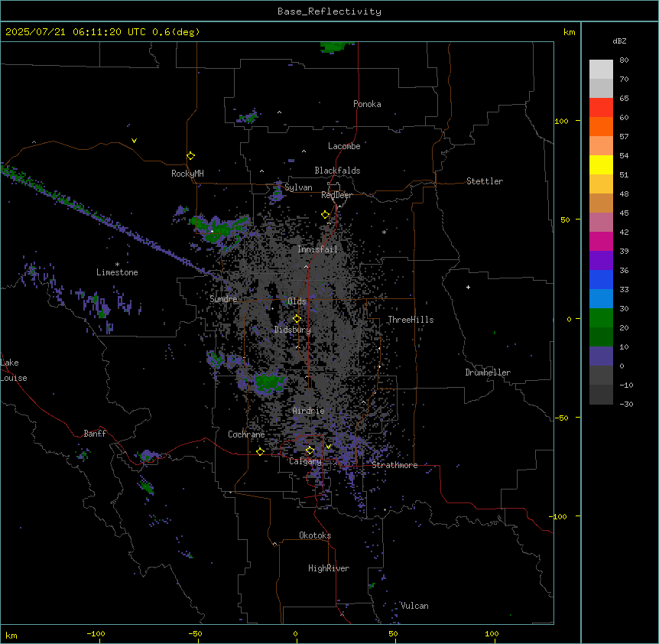Click the yellow diamond marker above RockyMH
This screenshot has width=659, height=644.
pyautogui.click(x=190, y=156)
